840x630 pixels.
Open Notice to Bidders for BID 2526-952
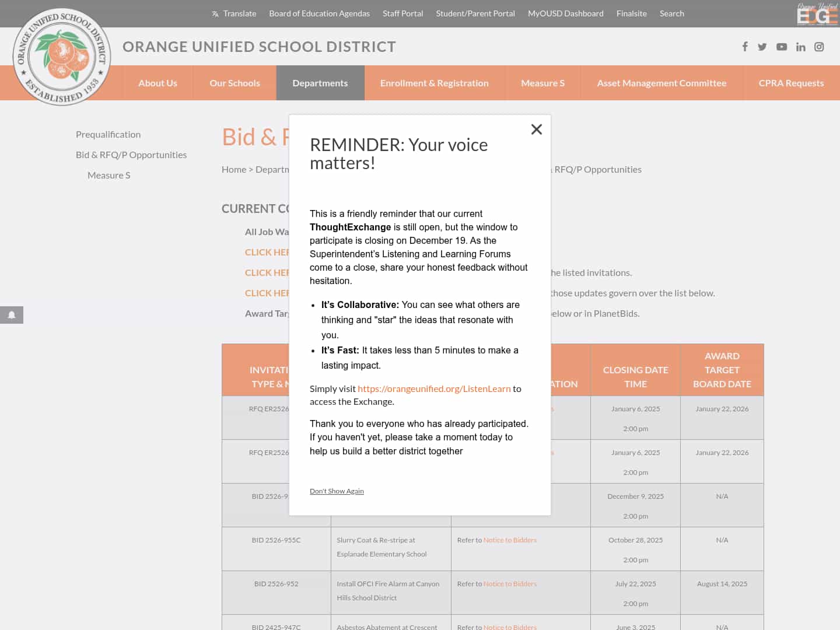coord(510,583)
